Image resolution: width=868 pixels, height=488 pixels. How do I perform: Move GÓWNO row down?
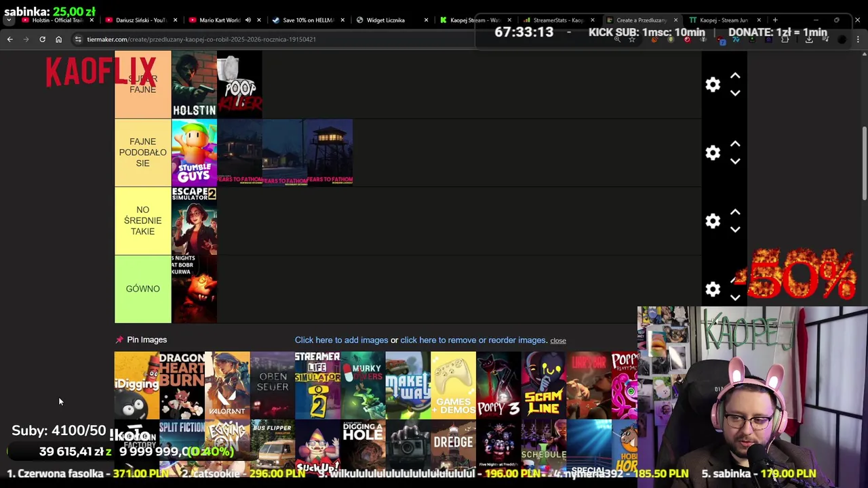point(735,298)
